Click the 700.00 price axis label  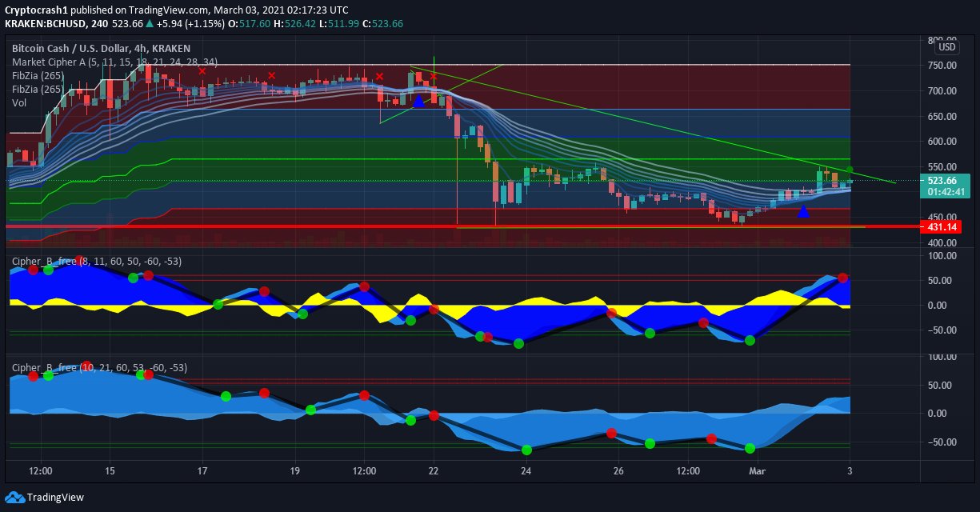[x=942, y=90]
